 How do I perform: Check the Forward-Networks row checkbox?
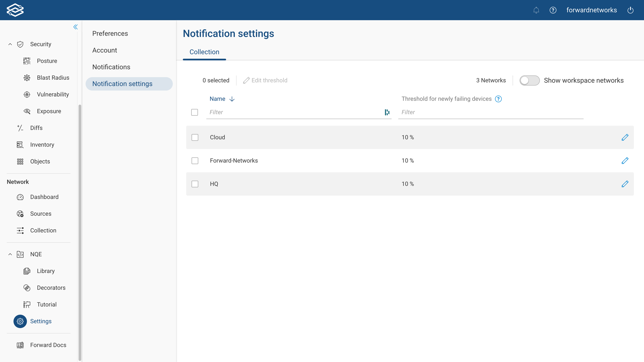click(x=195, y=161)
